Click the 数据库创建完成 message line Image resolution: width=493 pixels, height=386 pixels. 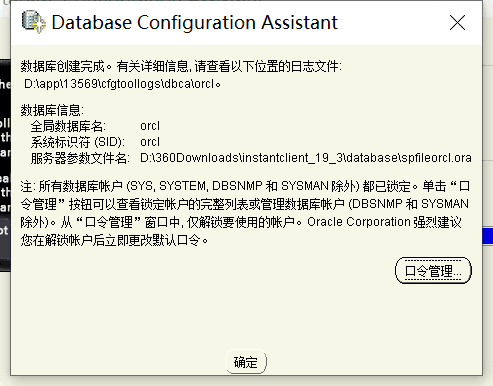click(181, 66)
